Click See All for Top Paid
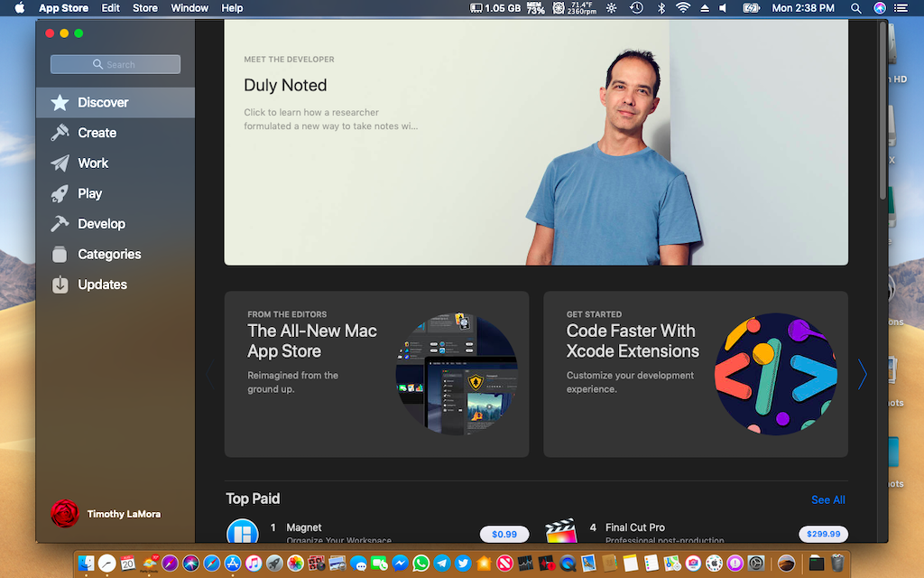 click(828, 500)
